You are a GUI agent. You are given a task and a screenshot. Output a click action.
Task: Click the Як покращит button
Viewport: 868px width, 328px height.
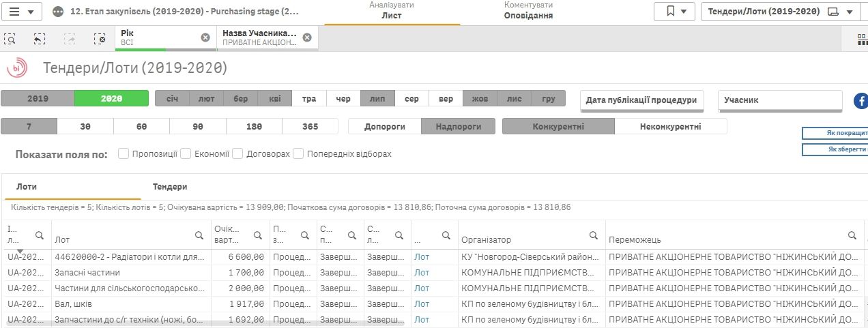835,132
